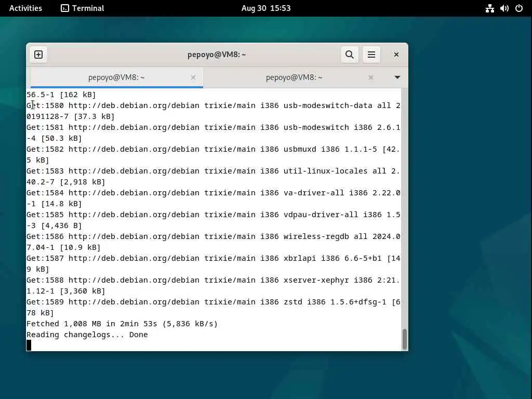Click the '-1 [14.8 kB]' text

click(54, 204)
